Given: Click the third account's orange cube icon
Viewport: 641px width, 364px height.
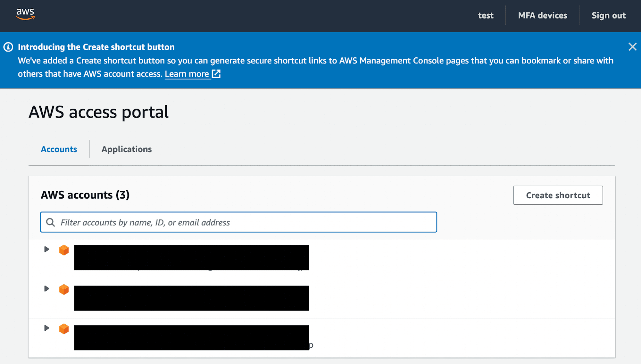Looking at the screenshot, I should tap(64, 329).
